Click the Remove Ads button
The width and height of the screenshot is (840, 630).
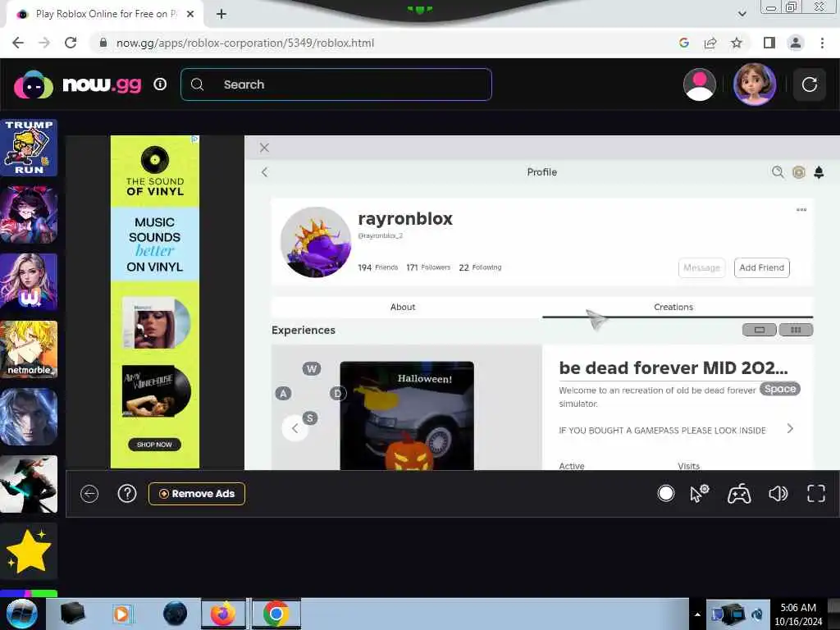[x=197, y=494]
